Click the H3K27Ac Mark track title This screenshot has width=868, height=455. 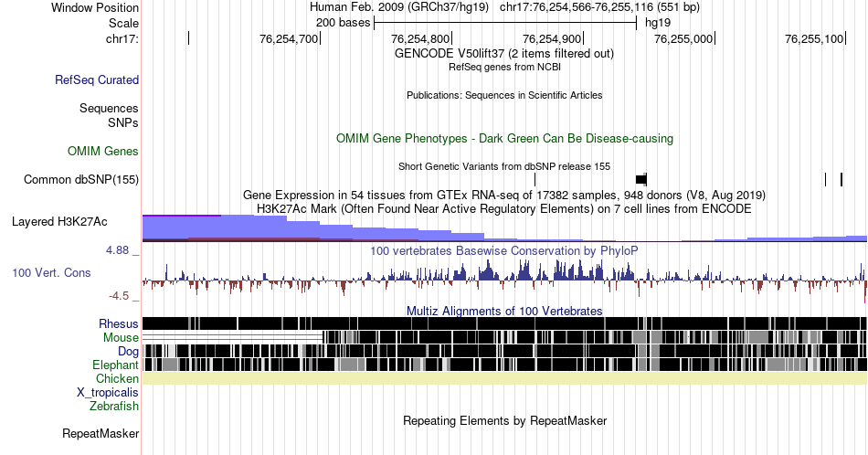click(x=504, y=208)
